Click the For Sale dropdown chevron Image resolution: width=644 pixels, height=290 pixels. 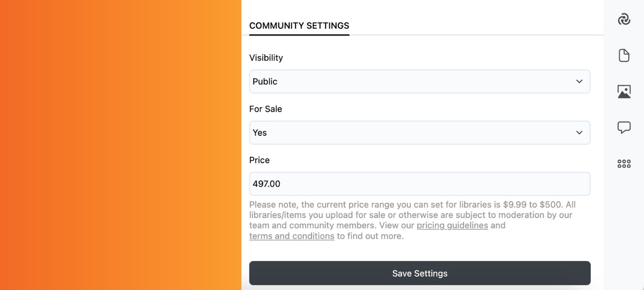[x=579, y=132]
